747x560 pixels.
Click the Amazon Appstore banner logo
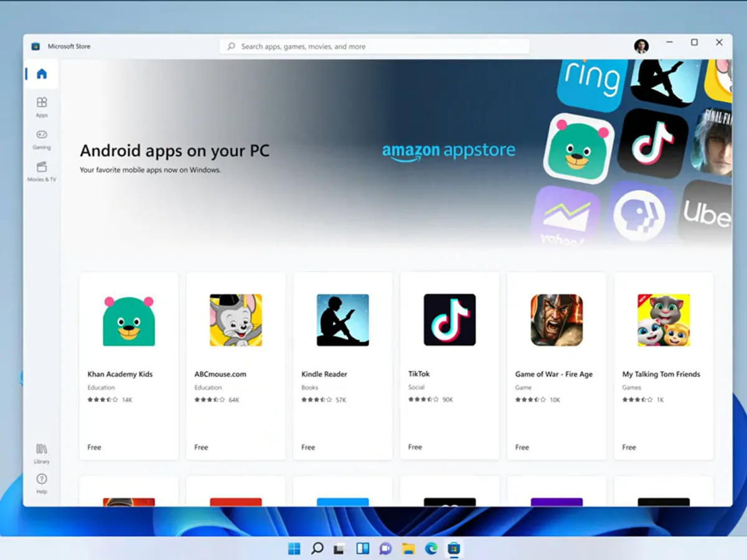pos(448,151)
